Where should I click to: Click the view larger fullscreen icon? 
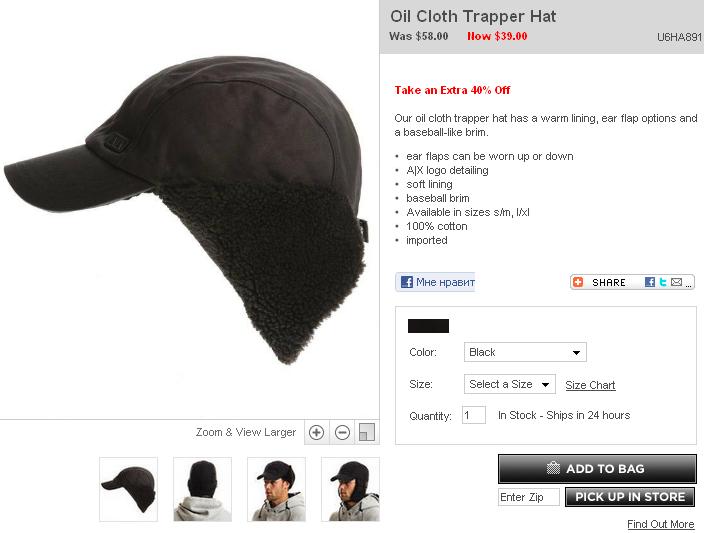point(367,432)
